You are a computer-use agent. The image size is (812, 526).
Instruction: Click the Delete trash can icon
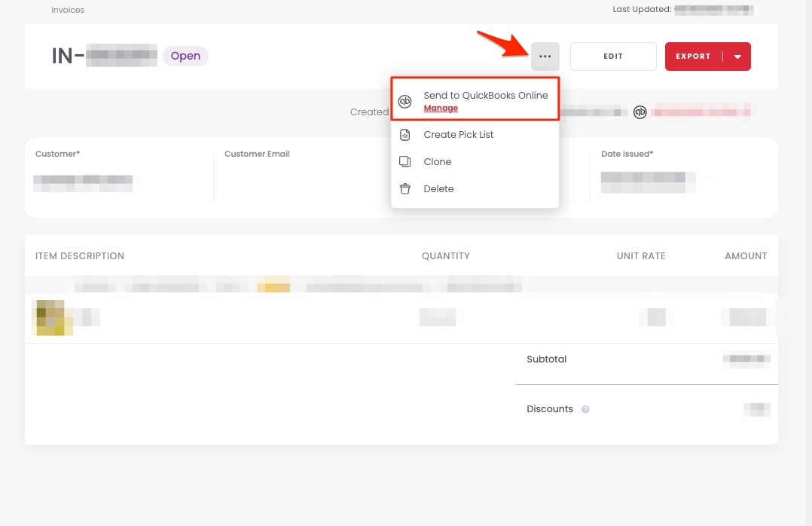(x=405, y=189)
